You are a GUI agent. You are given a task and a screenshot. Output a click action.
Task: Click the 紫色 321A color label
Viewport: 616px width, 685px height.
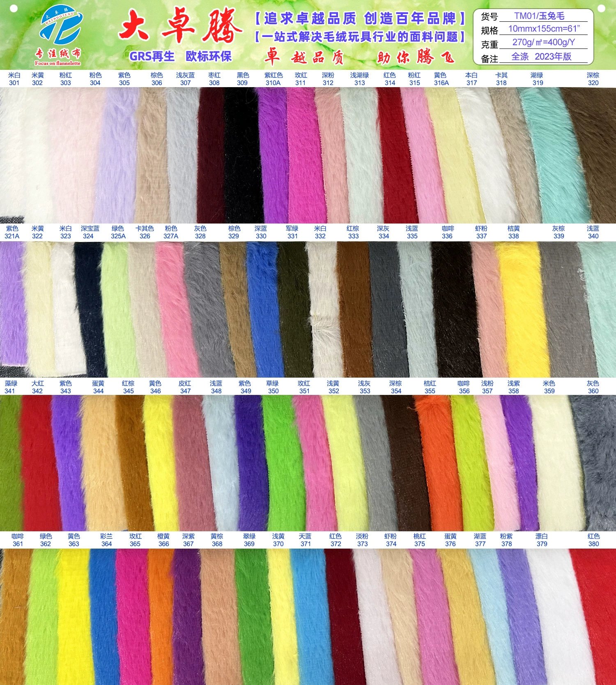point(12,232)
